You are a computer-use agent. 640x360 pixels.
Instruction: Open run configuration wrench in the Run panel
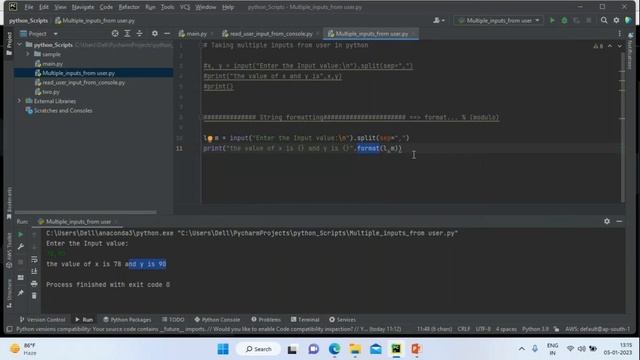click(20, 247)
